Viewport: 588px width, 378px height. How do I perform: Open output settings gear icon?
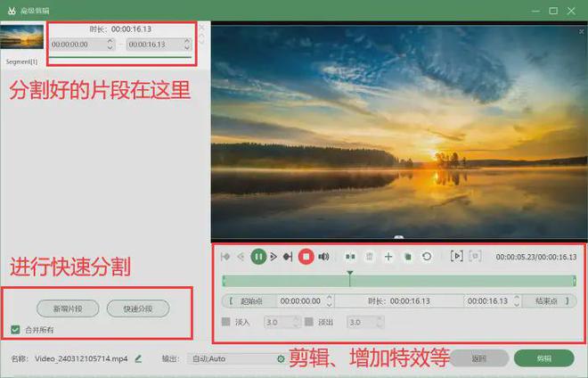[281, 358]
